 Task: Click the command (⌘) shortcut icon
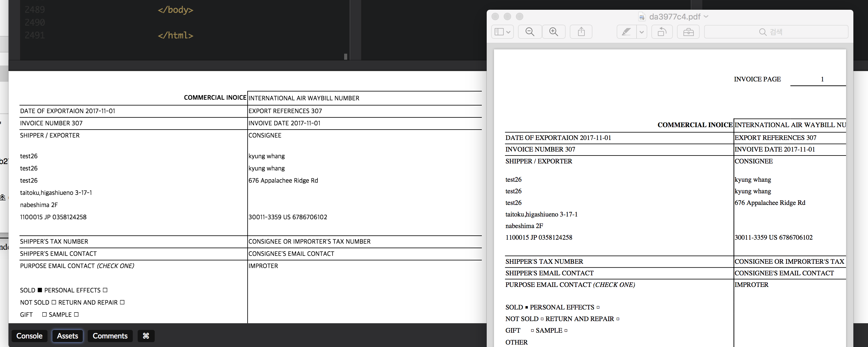(146, 336)
